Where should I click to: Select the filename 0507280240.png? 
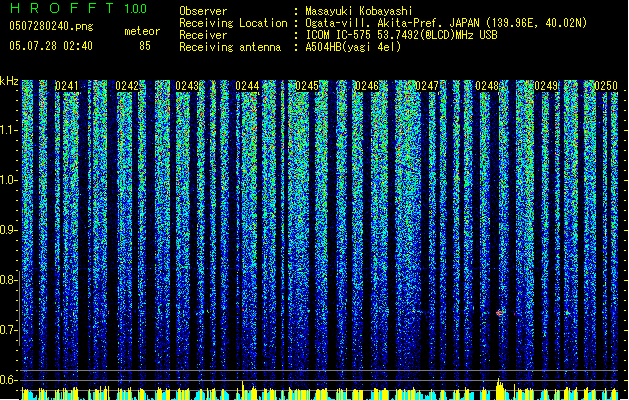click(51, 26)
